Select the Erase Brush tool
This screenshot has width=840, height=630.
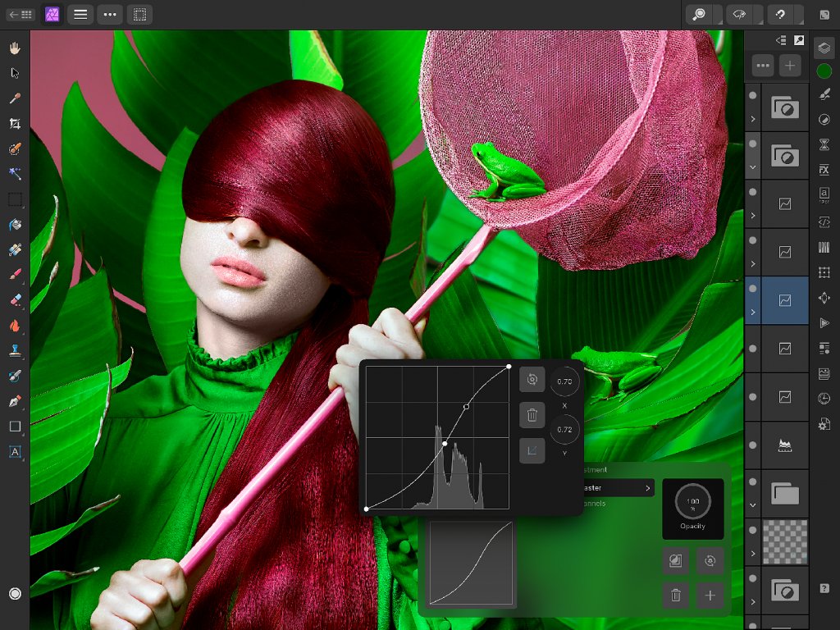[15, 300]
